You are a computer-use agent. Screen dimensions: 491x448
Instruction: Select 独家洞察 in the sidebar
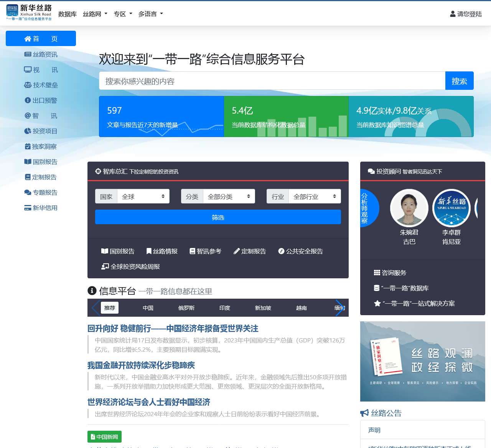[41, 146]
